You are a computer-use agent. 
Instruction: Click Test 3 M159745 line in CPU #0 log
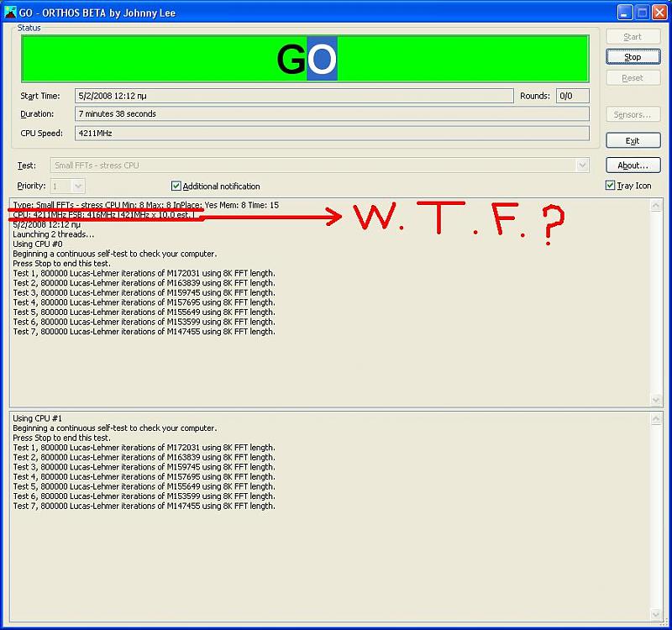pos(144,292)
